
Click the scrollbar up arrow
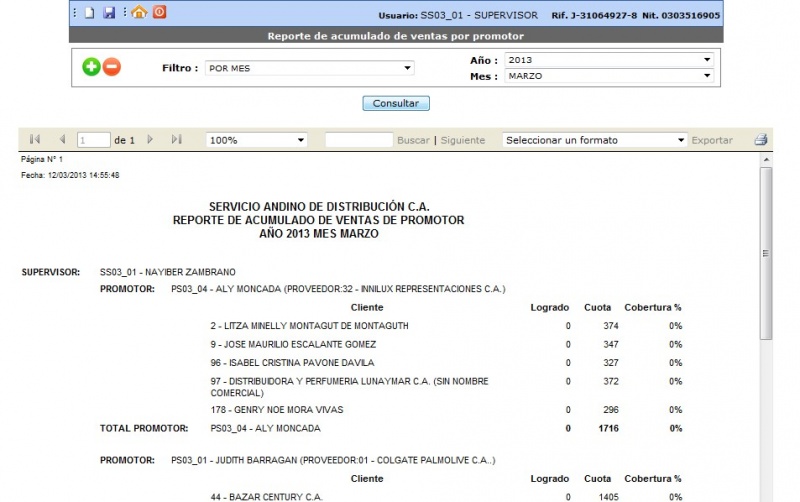point(766,160)
